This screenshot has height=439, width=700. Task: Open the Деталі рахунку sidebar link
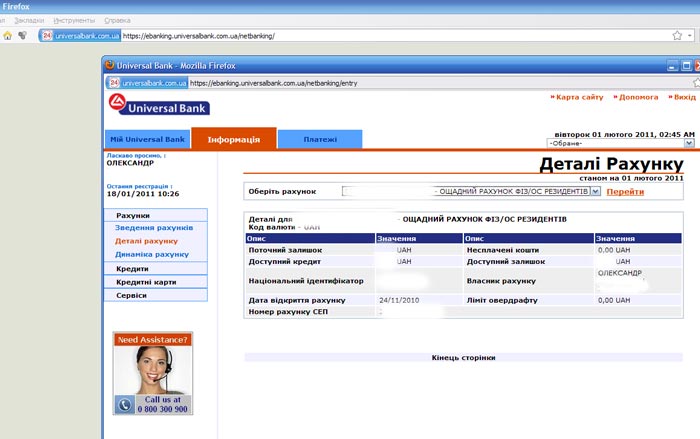click(146, 241)
